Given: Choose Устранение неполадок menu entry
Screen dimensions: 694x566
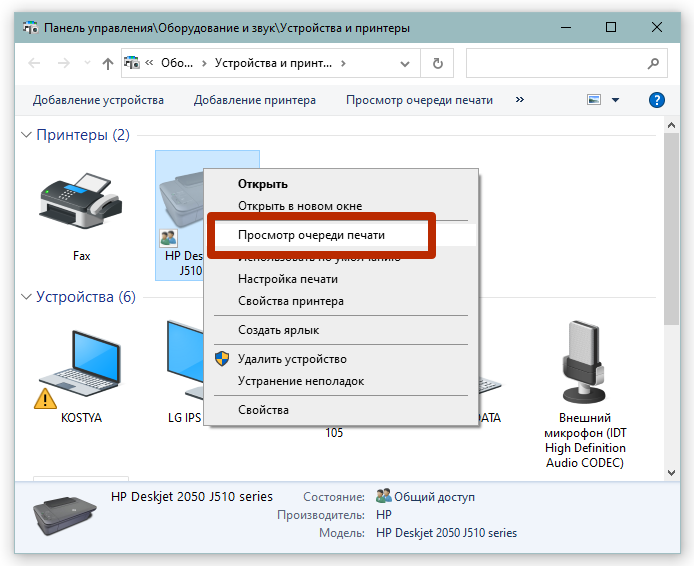Looking at the screenshot, I should pos(341,381).
